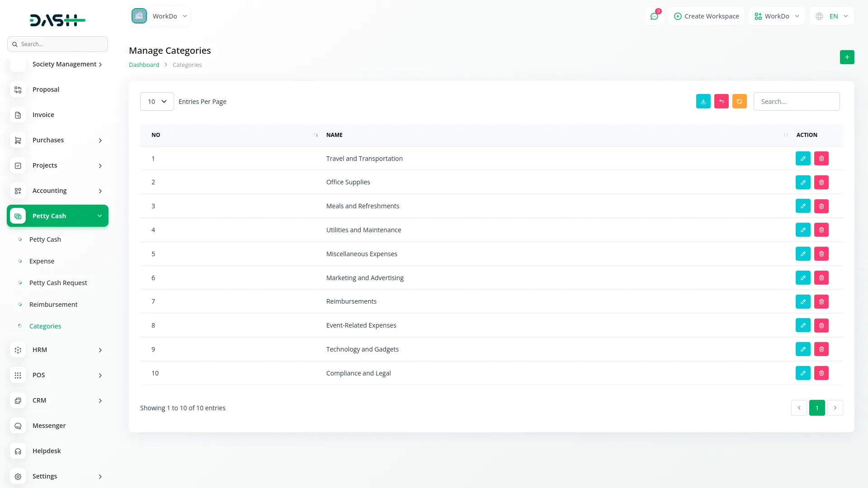868x488 pixels.
Task: Delete the Technology and Gadgets category
Action: (x=821, y=349)
